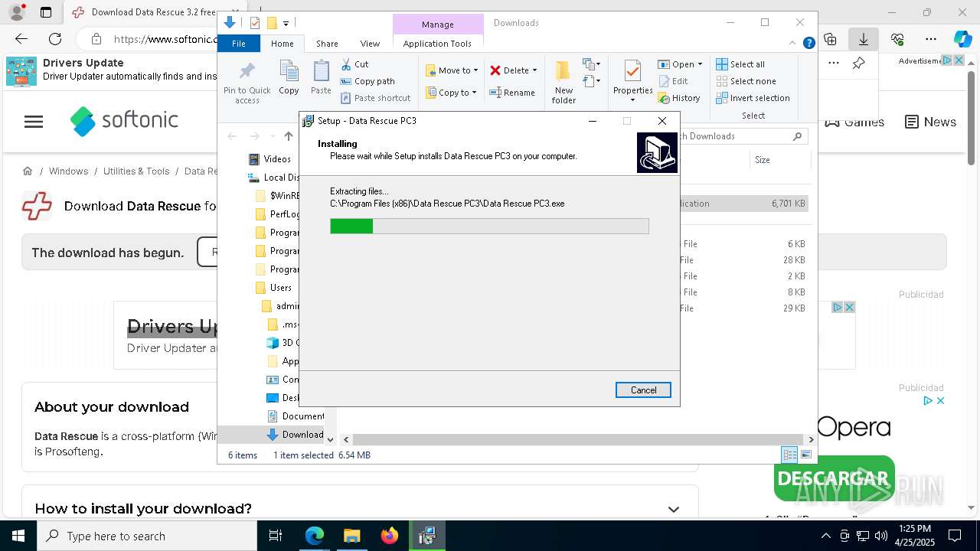
Task: Click the Softonic logo
Action: coord(124,121)
